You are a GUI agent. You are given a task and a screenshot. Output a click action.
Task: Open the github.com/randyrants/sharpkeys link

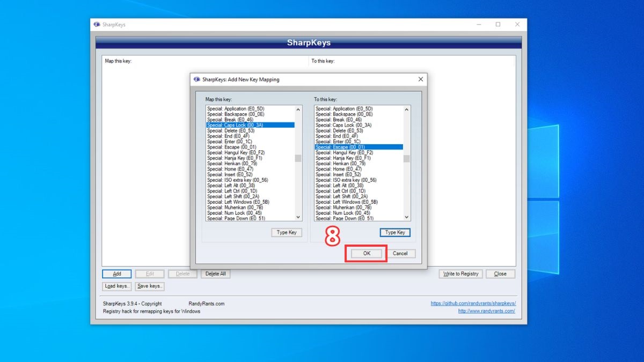click(x=473, y=304)
